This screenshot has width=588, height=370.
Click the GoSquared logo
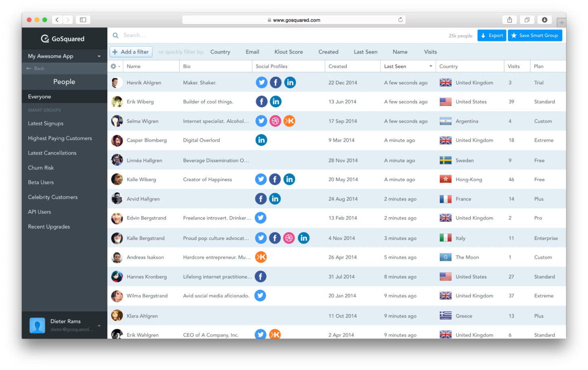[x=64, y=39]
